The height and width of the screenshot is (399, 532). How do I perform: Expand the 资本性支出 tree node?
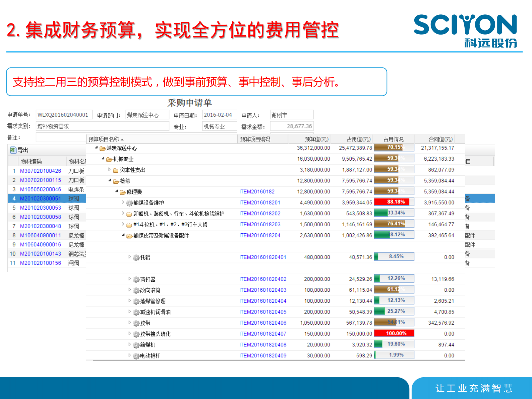pos(109,169)
